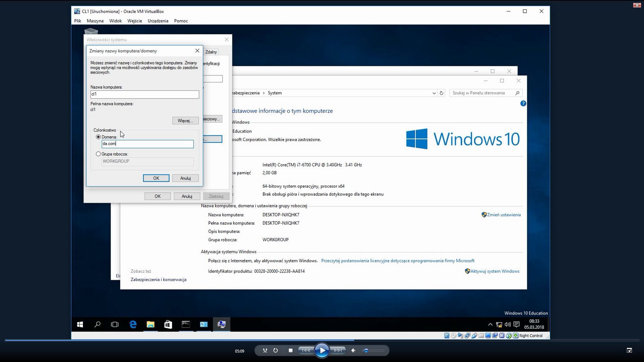The image size is (644, 362).
Task: Select the Domena radio button
Action: click(x=98, y=137)
